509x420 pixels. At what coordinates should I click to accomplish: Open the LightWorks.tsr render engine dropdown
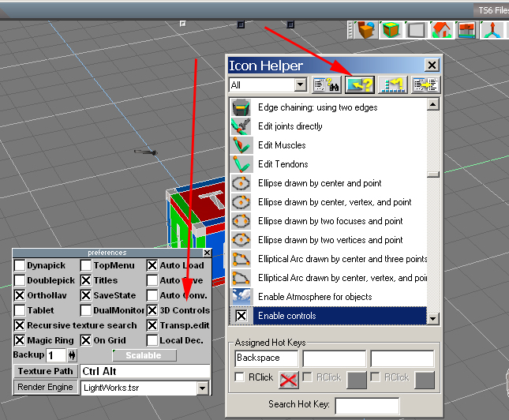tap(203, 388)
